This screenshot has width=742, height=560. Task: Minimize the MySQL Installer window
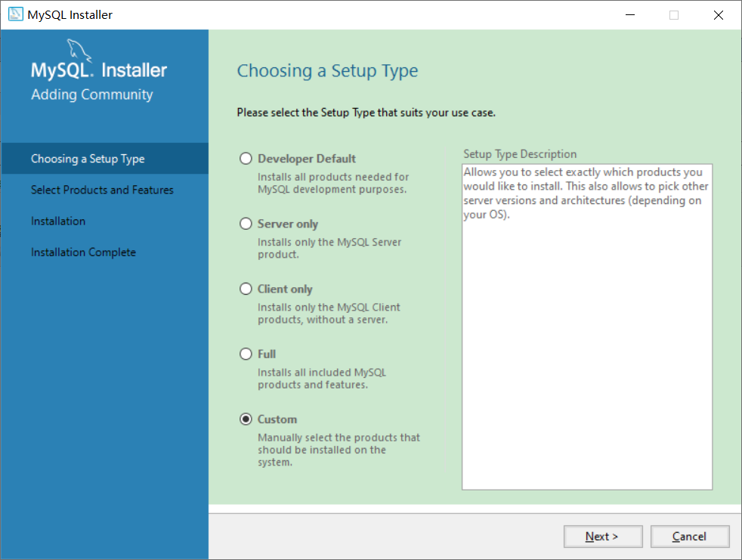[x=630, y=14]
